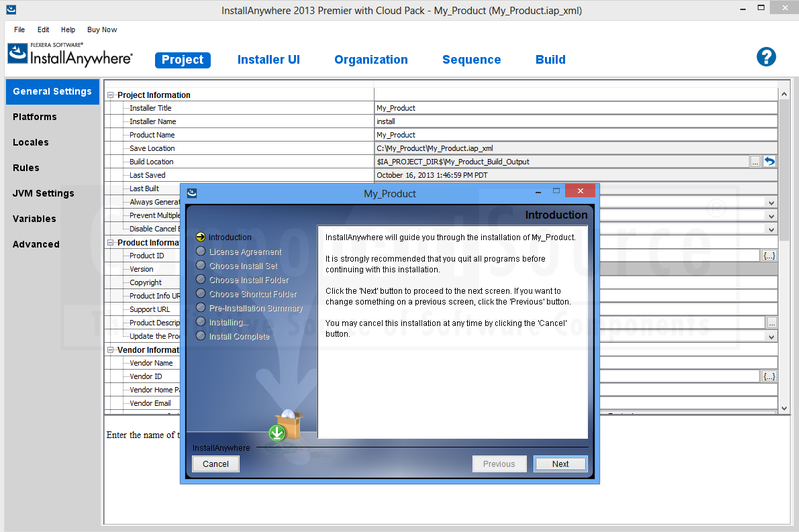Open the help question mark icon

click(x=766, y=57)
